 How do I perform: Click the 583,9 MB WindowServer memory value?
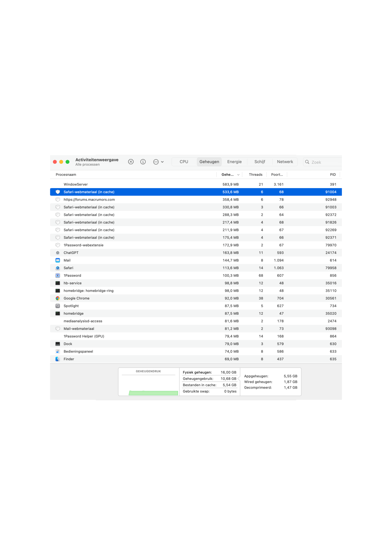[230, 184]
